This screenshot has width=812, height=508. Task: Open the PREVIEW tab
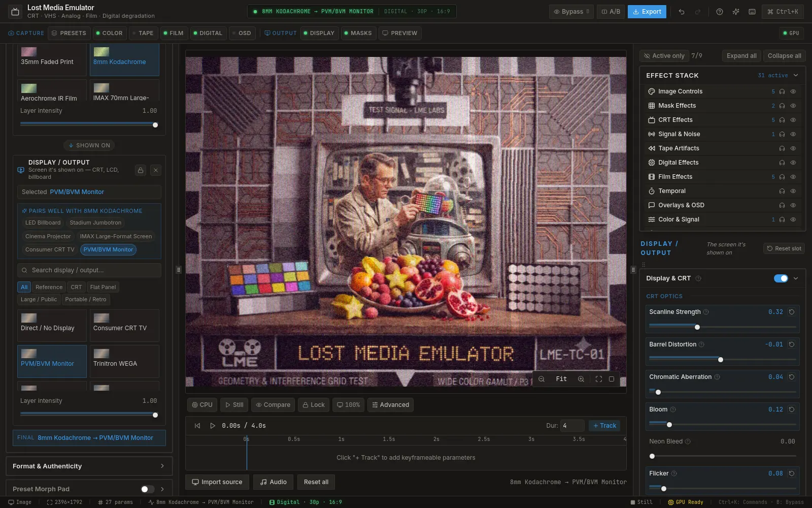pyautogui.click(x=399, y=33)
